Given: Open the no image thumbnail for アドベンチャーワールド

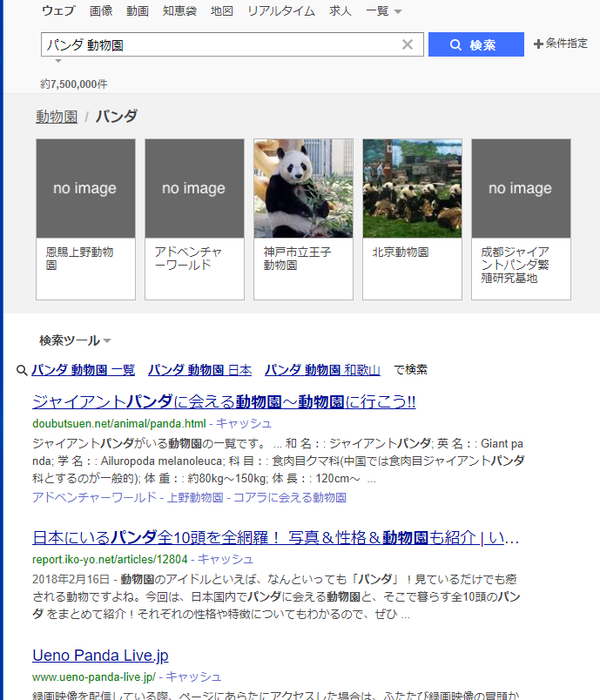Looking at the screenshot, I should (195, 188).
